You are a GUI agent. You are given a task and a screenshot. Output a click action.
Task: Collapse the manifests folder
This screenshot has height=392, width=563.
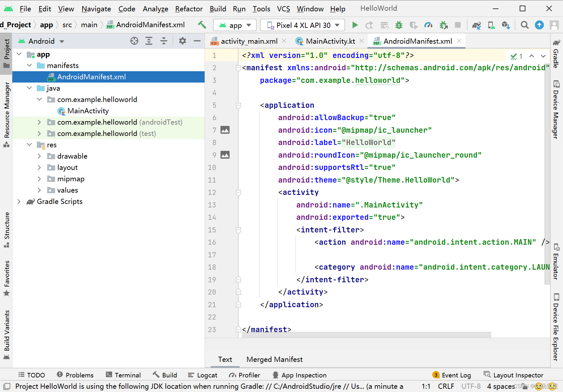click(x=29, y=65)
